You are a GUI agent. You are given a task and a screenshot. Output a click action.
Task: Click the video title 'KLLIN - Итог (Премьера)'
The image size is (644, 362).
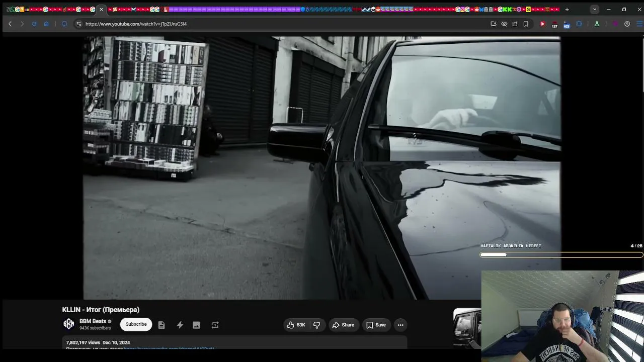pos(101,310)
